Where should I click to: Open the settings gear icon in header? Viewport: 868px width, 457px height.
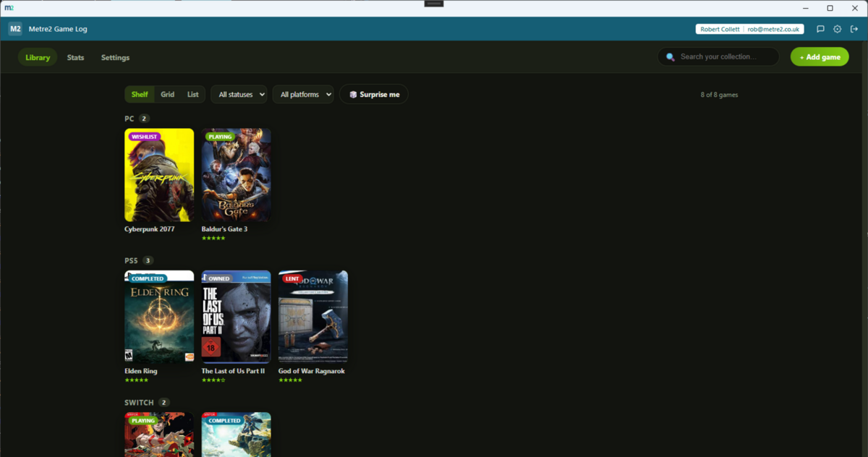838,29
